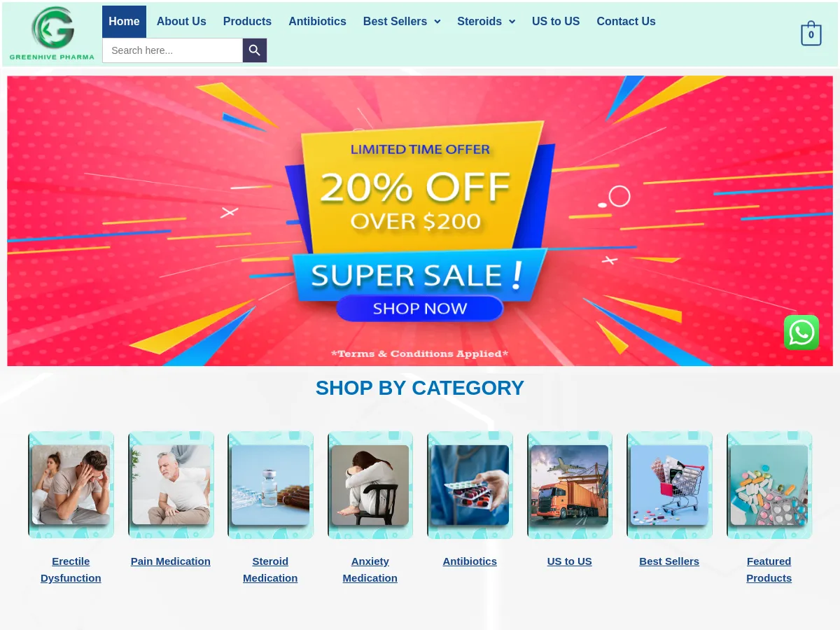Open WhatsApp chat icon
The height and width of the screenshot is (630, 840).
coord(801,332)
